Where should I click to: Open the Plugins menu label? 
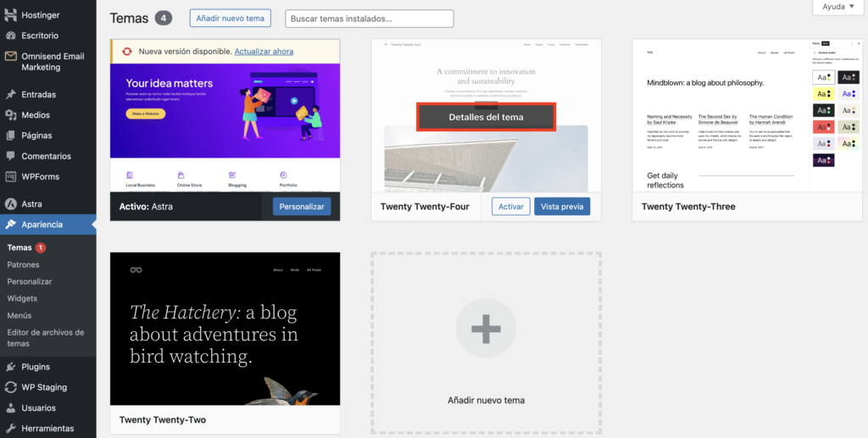36,367
